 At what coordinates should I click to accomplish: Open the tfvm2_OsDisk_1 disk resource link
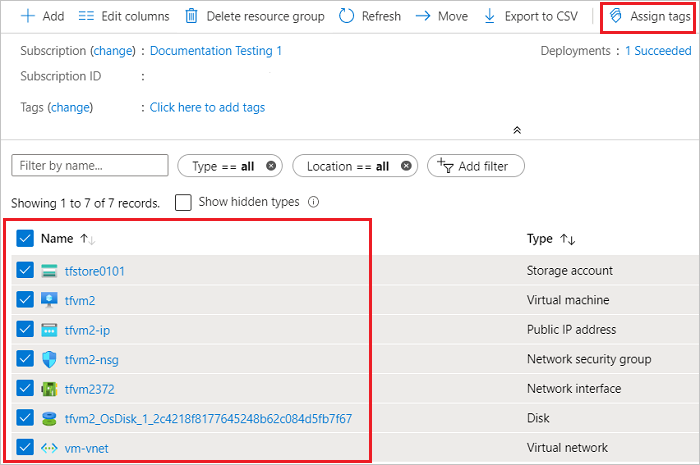[x=208, y=419]
